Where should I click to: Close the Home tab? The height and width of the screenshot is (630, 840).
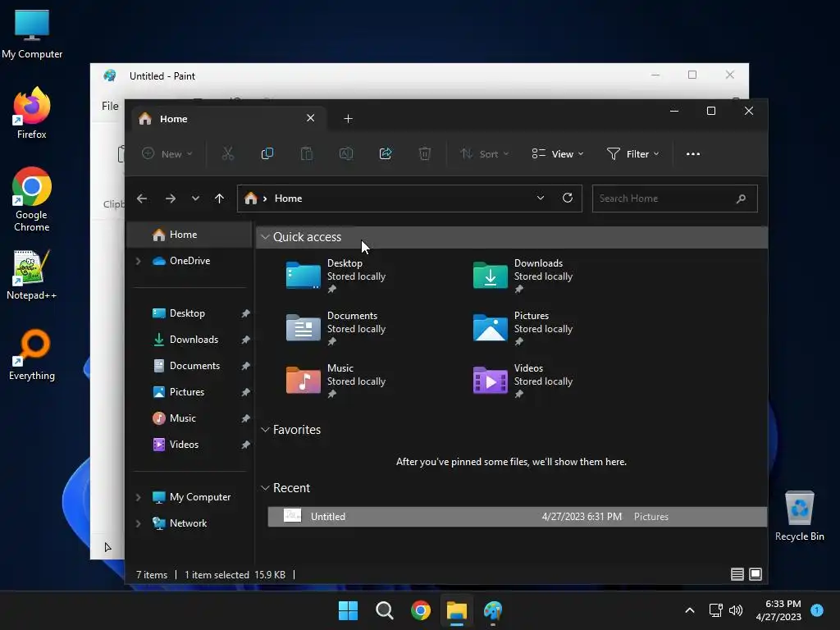[x=311, y=118]
